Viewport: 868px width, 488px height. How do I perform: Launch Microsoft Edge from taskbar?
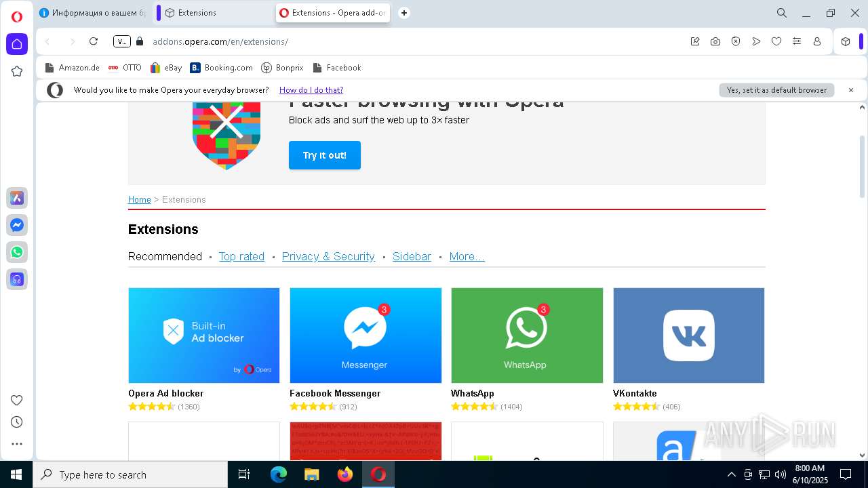pyautogui.click(x=279, y=474)
